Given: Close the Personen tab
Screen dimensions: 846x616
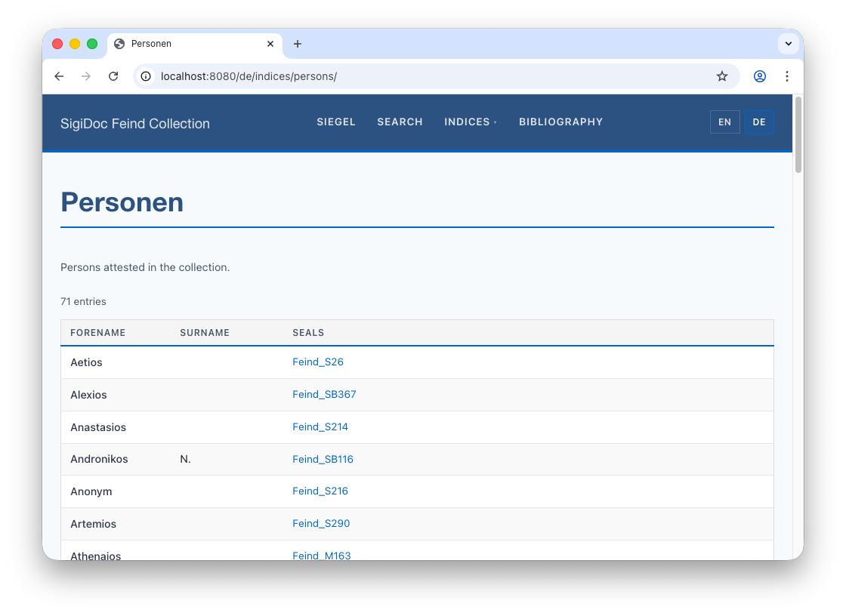Looking at the screenshot, I should pos(270,44).
